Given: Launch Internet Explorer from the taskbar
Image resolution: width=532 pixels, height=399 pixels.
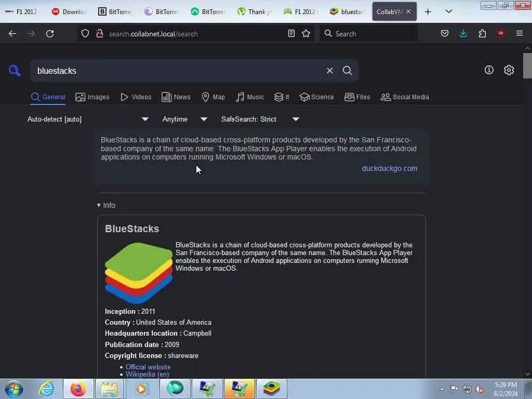Looking at the screenshot, I should 46,389.
